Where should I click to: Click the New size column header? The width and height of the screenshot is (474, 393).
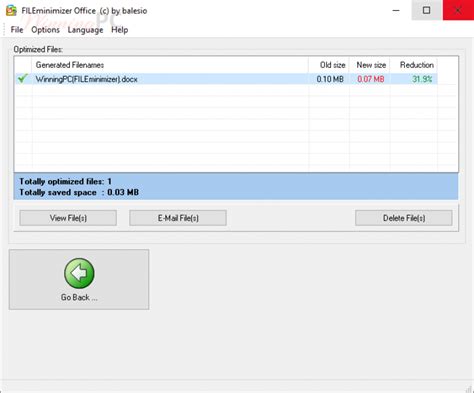[x=370, y=65]
